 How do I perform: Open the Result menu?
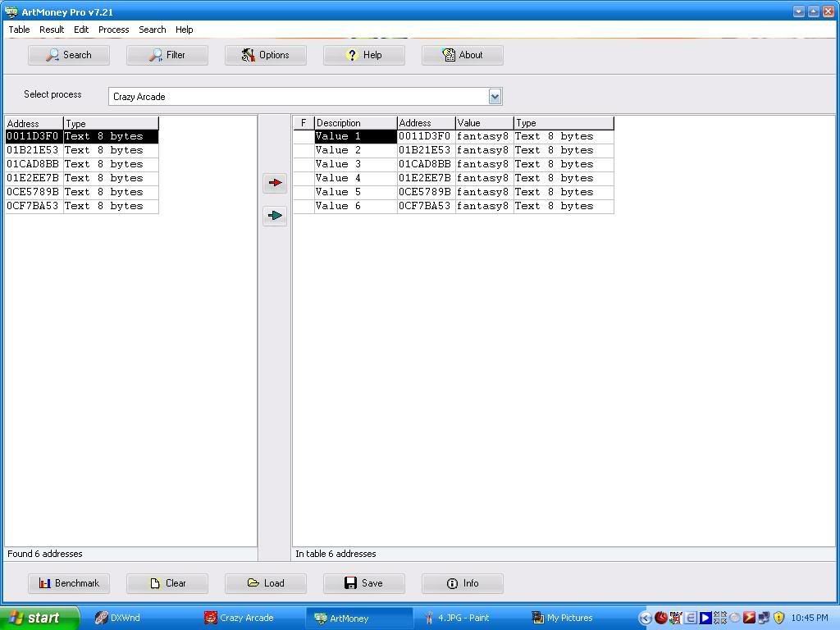[52, 30]
